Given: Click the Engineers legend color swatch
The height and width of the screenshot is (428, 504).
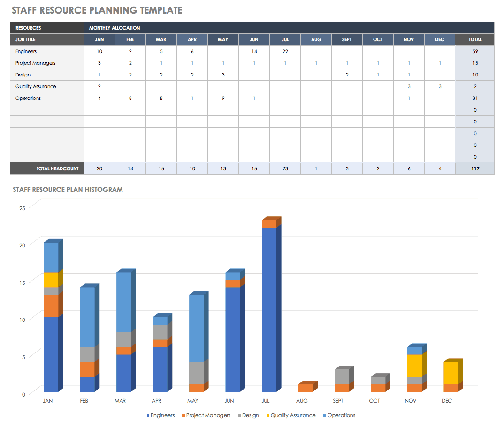Looking at the screenshot, I should click(148, 416).
